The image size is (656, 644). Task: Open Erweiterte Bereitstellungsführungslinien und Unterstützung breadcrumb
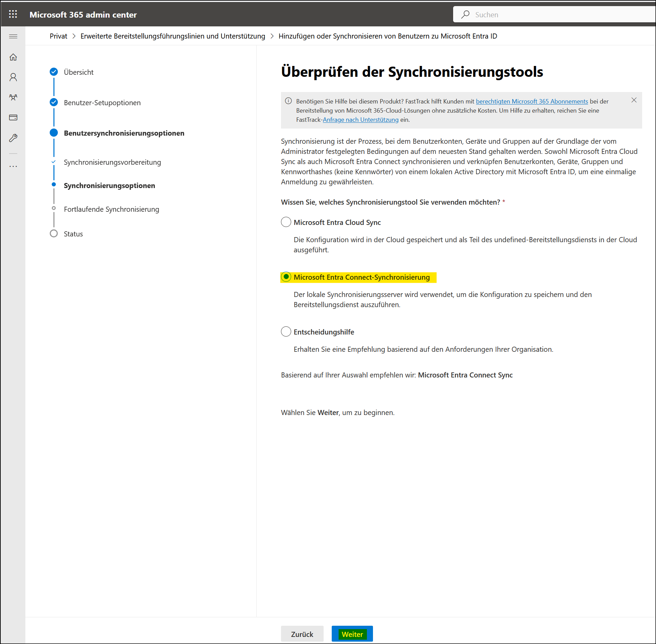click(x=173, y=36)
